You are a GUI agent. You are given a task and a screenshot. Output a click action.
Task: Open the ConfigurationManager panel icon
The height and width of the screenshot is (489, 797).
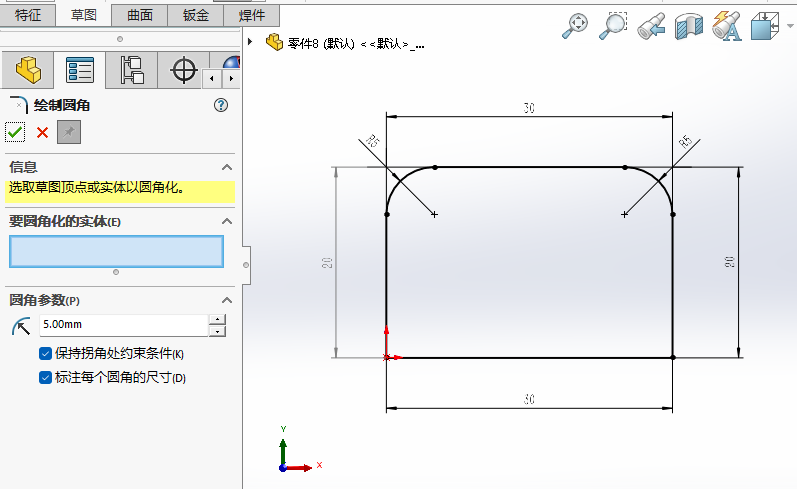(x=132, y=70)
